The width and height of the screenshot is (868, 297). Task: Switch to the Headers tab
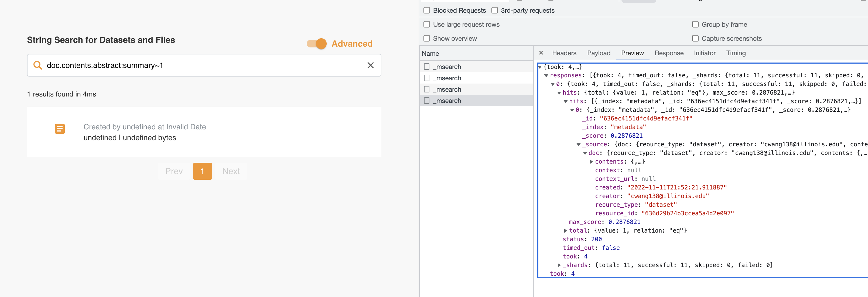[564, 53]
